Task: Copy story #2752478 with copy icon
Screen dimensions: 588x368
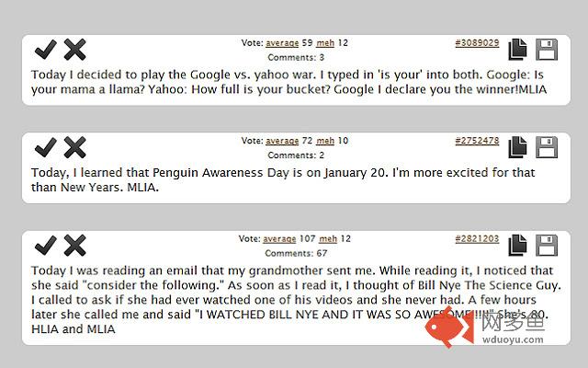Action: coord(517,147)
